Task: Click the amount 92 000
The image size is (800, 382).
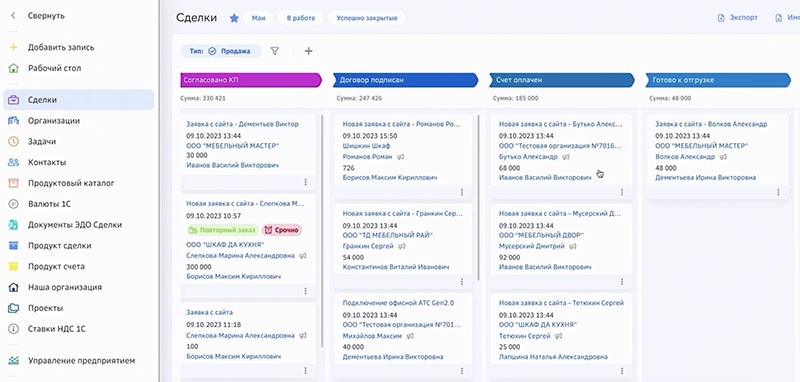Action: pos(510,258)
